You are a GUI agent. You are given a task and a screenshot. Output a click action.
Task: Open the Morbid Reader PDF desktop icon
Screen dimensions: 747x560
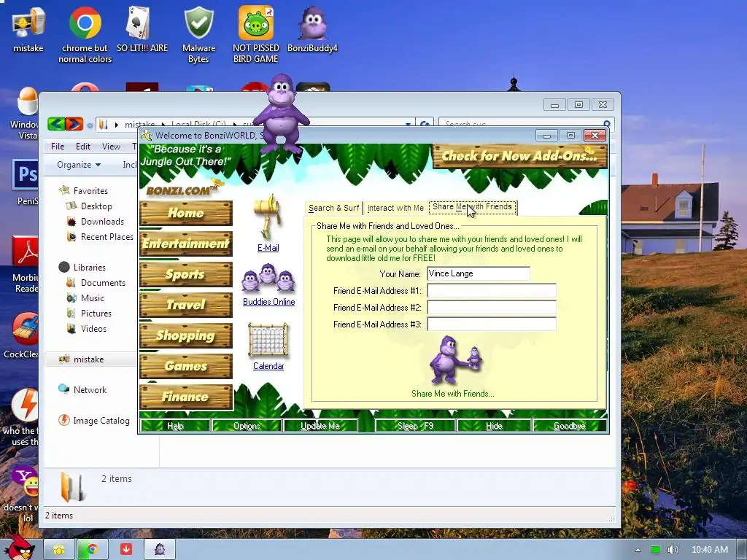coord(26,265)
